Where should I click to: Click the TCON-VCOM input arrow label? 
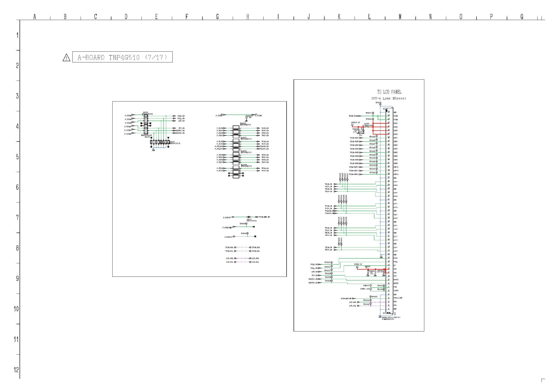(353, 116)
